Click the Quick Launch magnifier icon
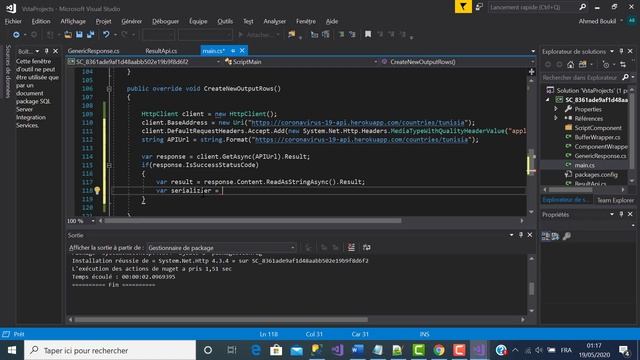Screen dimensions: 640x360 [x=582, y=7]
